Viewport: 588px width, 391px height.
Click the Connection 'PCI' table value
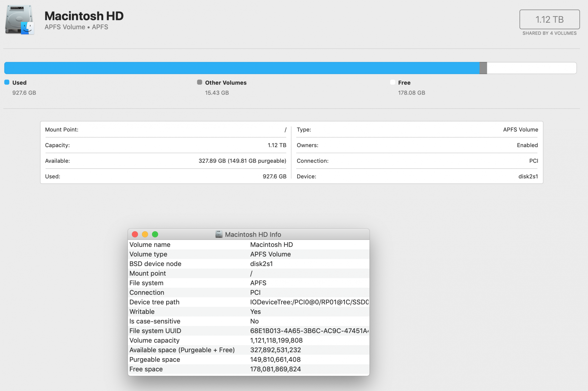pos(534,161)
